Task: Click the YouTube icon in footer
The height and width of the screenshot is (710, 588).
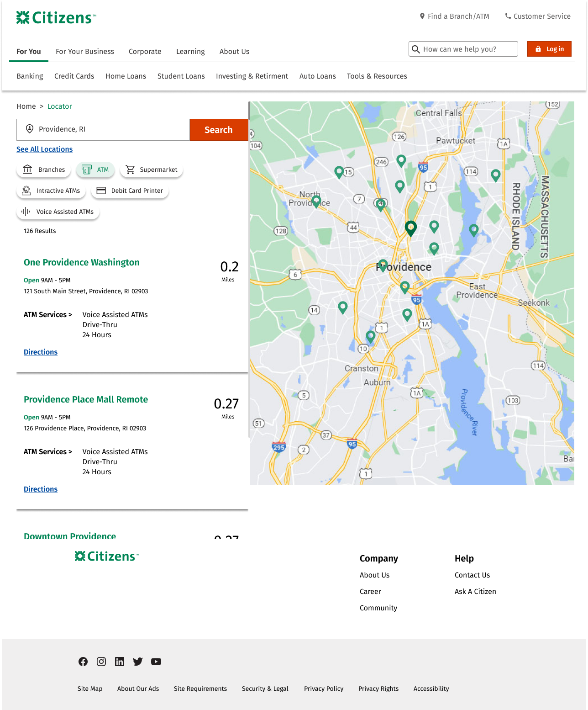Action: pos(156,662)
